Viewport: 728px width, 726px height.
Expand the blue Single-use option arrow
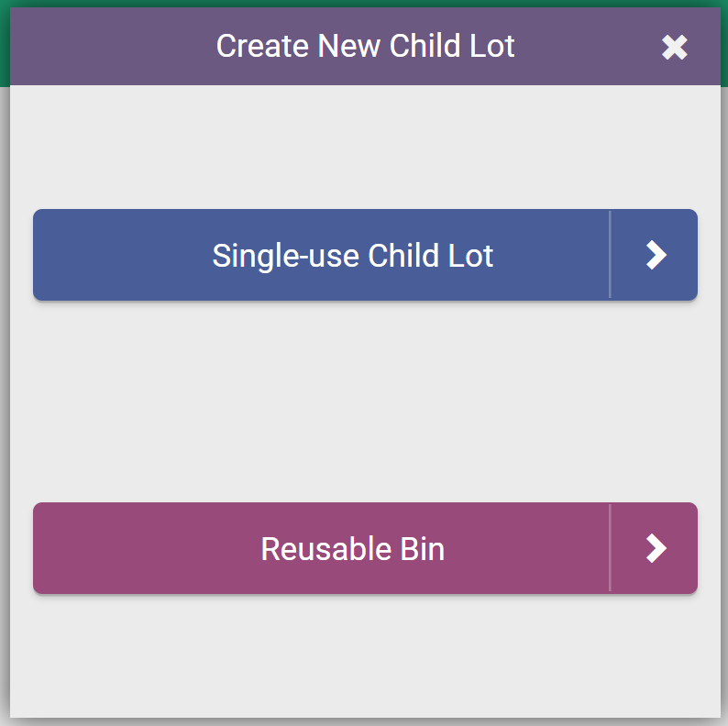coord(656,255)
